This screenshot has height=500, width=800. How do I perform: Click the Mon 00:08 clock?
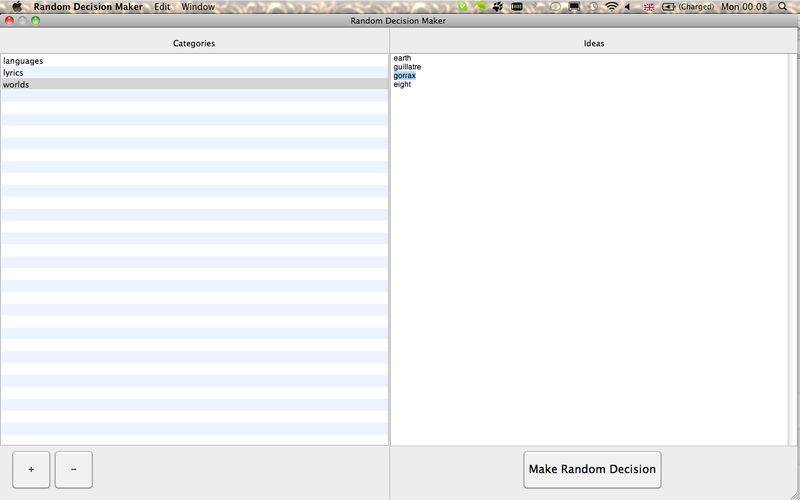click(x=744, y=7)
